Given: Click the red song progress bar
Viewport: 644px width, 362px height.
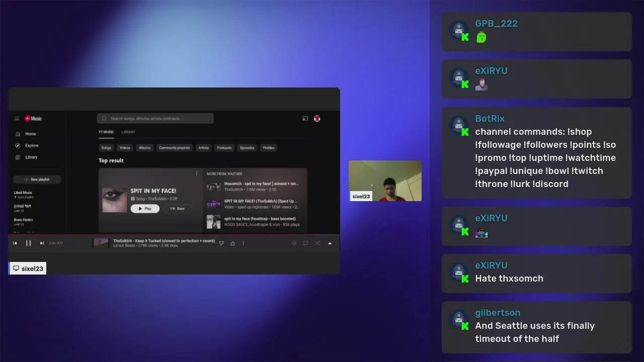Looking at the screenshot, I should pyautogui.click(x=174, y=235).
